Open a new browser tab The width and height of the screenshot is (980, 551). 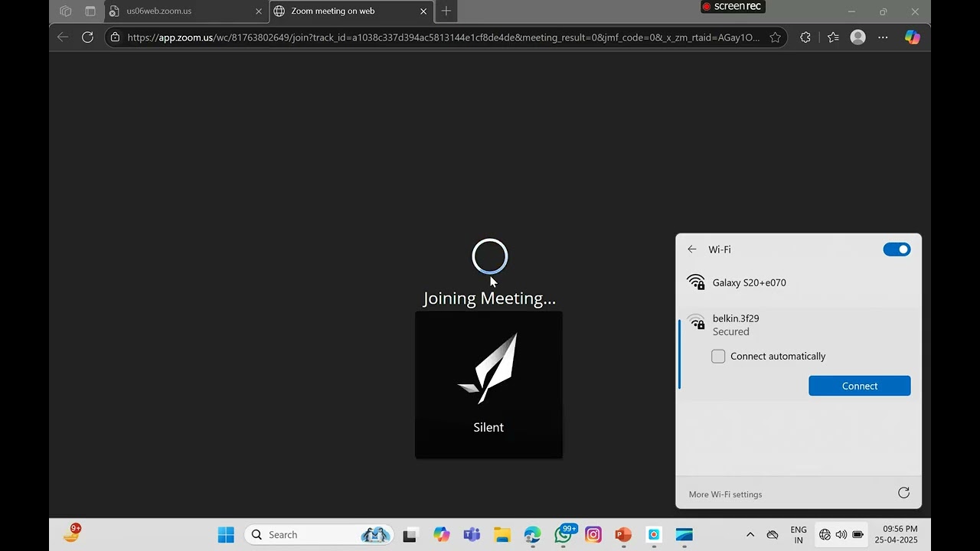pos(446,11)
